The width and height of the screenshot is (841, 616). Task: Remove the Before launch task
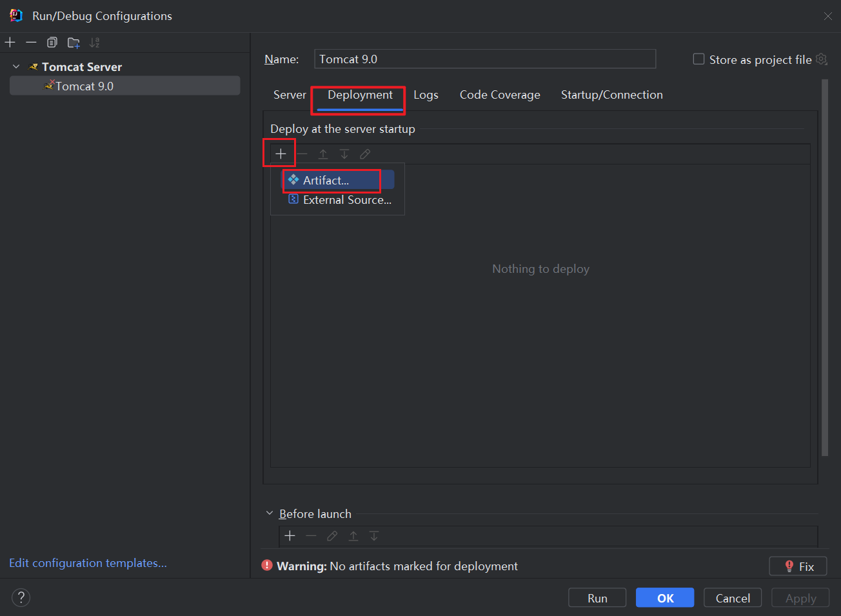point(312,535)
